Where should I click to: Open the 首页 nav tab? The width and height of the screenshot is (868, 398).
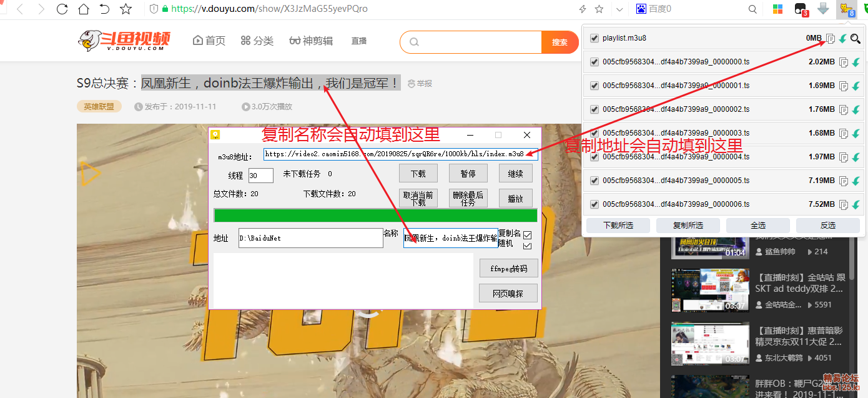[209, 41]
